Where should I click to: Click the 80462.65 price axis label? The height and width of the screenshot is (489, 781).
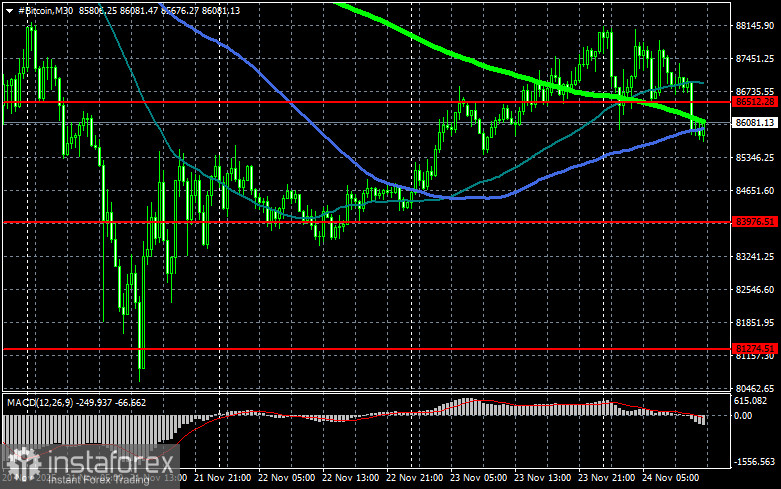[x=755, y=388]
